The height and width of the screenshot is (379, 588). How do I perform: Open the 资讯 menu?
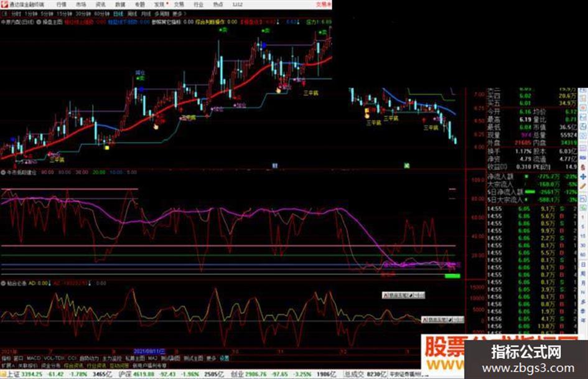pyautogui.click(x=101, y=4)
